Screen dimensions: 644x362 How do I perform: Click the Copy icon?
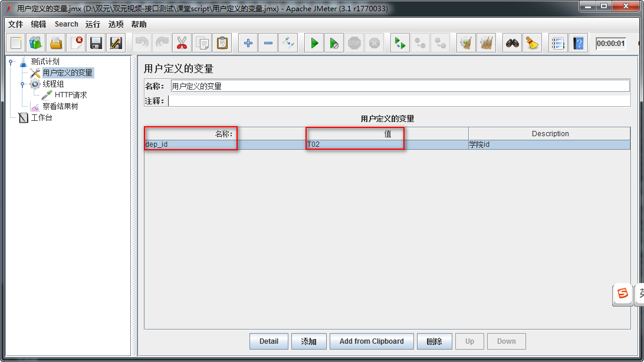point(202,43)
